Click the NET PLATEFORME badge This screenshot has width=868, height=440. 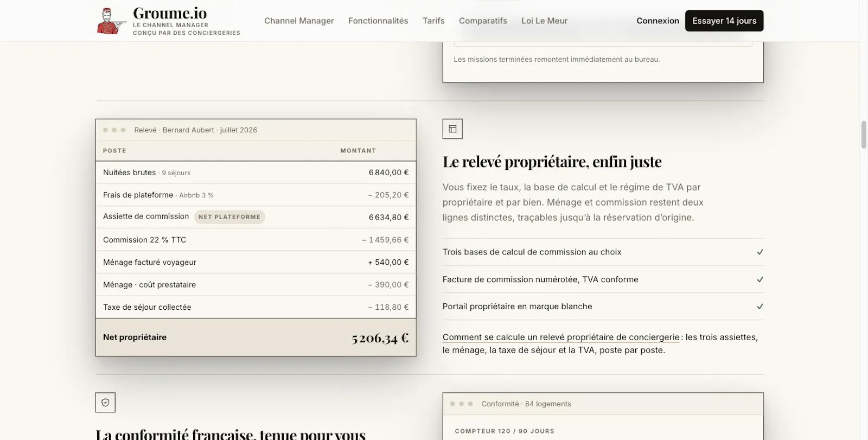coord(229,217)
